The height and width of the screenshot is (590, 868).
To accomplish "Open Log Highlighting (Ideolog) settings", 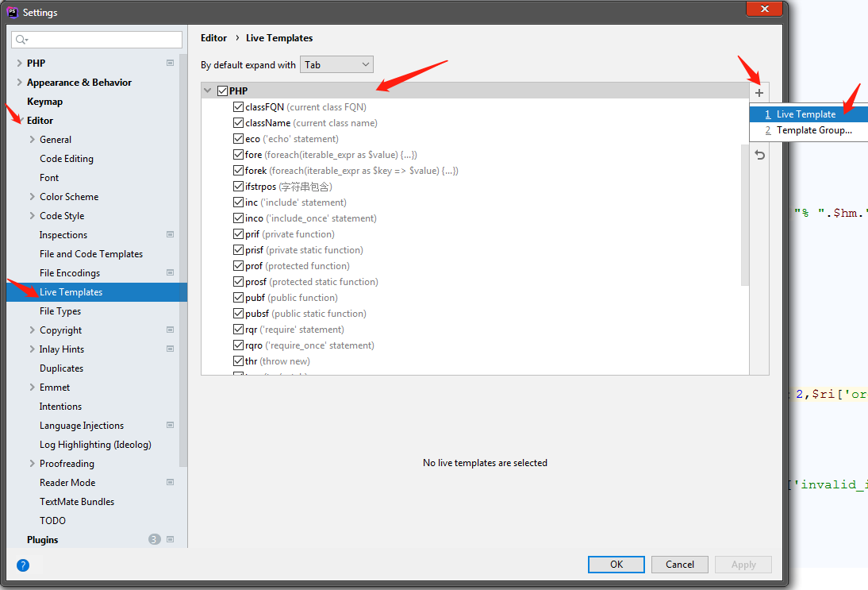I will 95,445.
